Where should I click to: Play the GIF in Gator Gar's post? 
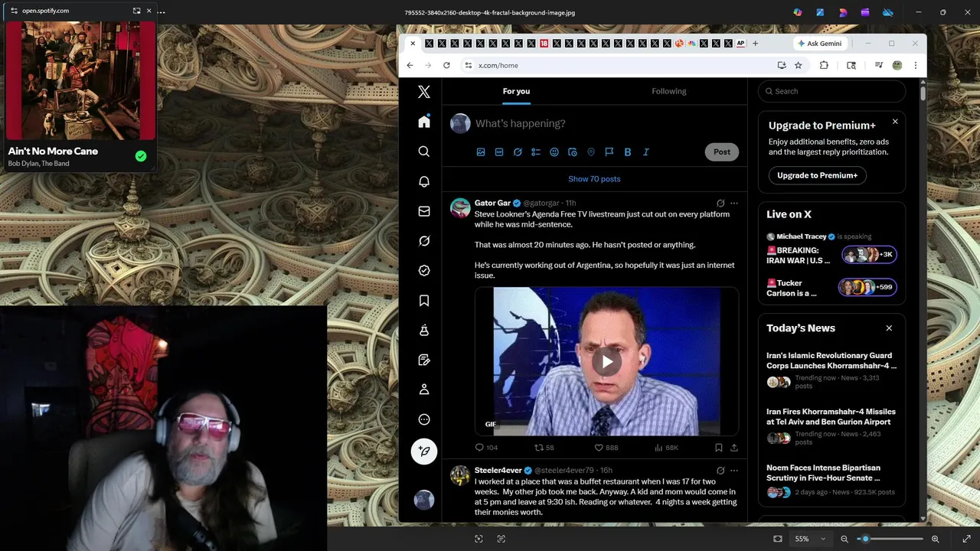coord(606,361)
